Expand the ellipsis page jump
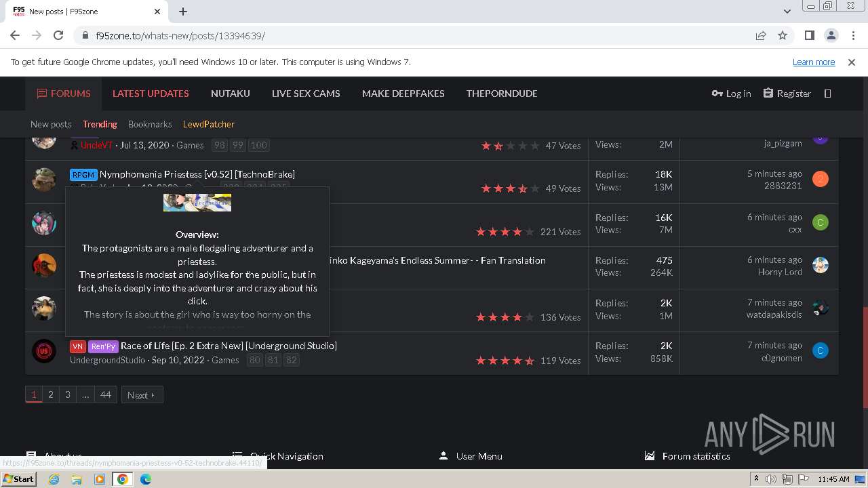This screenshot has height=488, width=868. point(85,394)
